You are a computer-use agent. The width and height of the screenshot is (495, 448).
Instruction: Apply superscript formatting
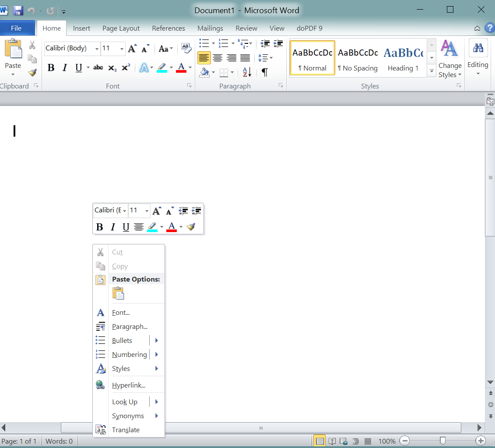click(x=126, y=67)
